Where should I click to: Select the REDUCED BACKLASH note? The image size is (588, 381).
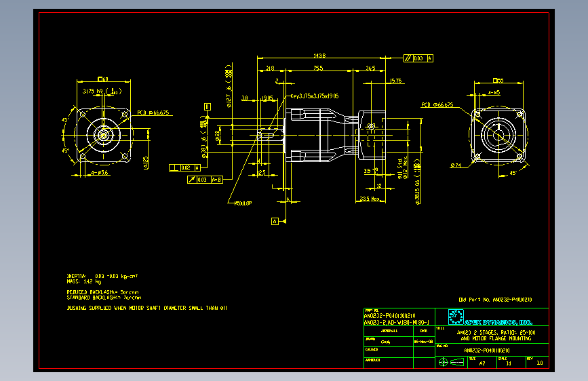[103, 292]
